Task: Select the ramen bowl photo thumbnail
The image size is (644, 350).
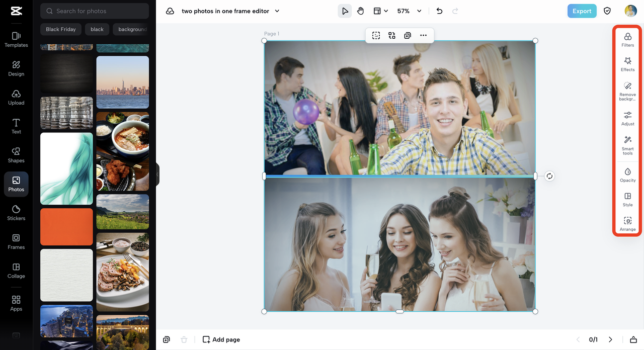Action: (x=123, y=151)
